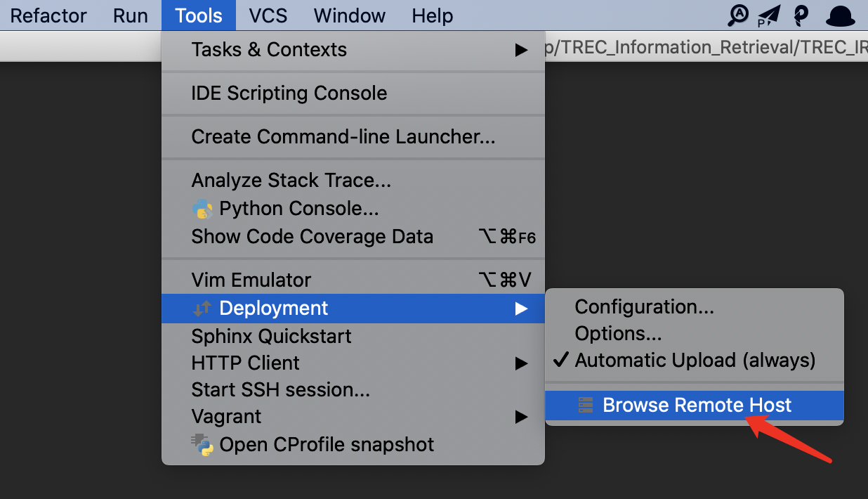Select Options... in the Deployment submenu
The height and width of the screenshot is (499, 868).
(618, 333)
